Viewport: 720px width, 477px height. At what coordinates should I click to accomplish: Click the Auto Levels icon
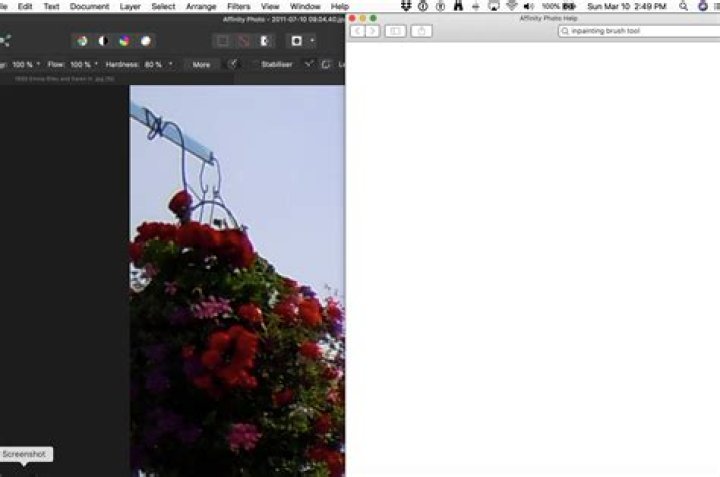click(x=82, y=41)
